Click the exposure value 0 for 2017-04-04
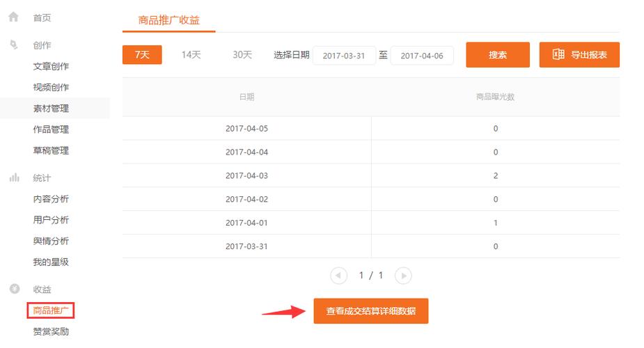 click(x=496, y=152)
